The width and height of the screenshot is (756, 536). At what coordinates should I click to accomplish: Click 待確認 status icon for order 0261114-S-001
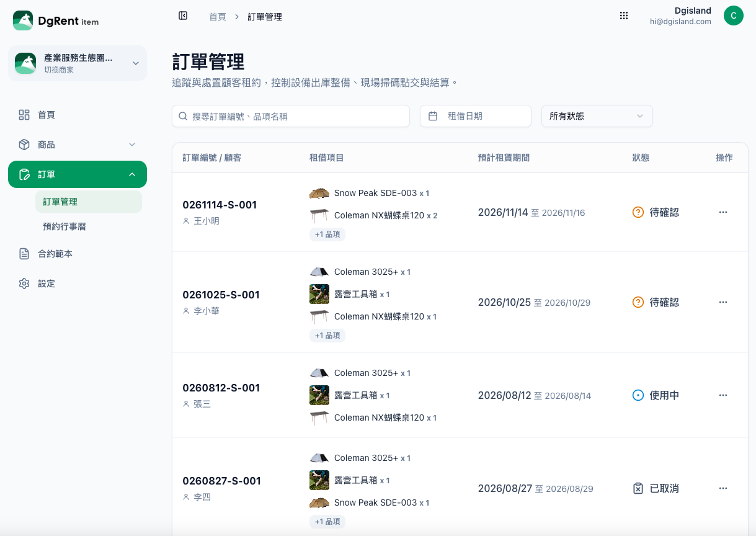[638, 212]
